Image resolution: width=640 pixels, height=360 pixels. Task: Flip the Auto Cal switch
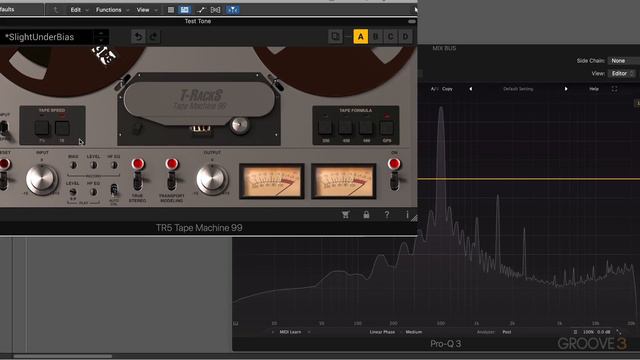(114, 190)
